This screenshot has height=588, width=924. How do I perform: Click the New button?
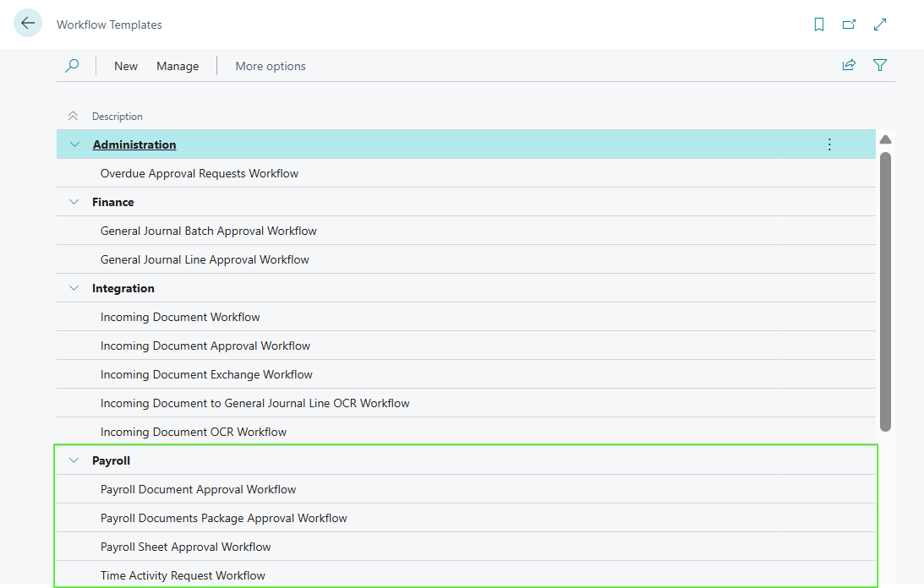click(126, 66)
